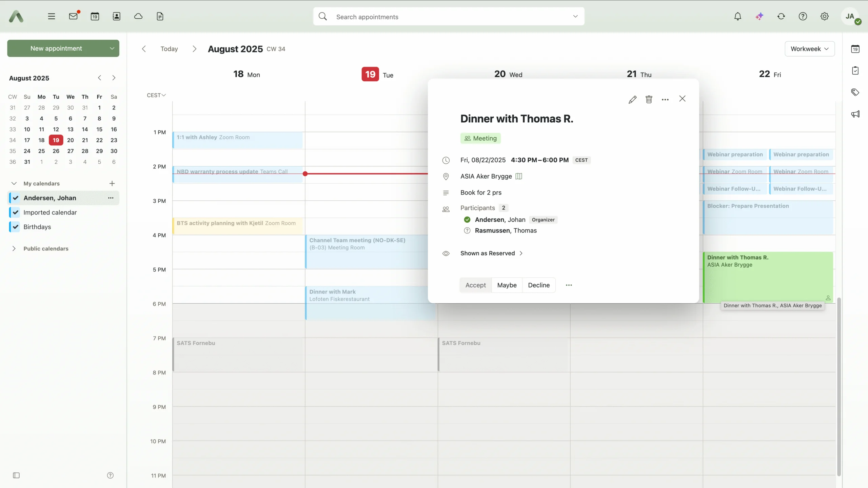Open the CEST timezone dropdown
868x488 pixels.
point(156,95)
